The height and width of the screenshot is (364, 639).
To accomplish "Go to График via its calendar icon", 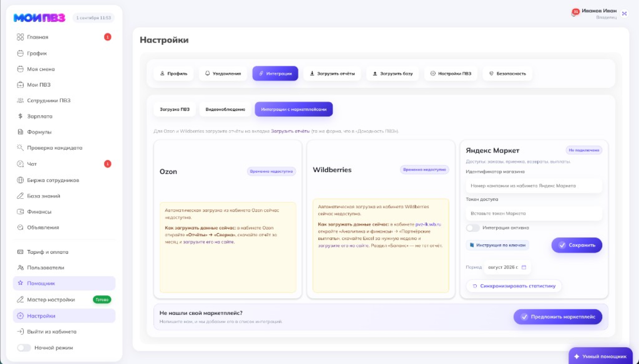I will coord(20,53).
